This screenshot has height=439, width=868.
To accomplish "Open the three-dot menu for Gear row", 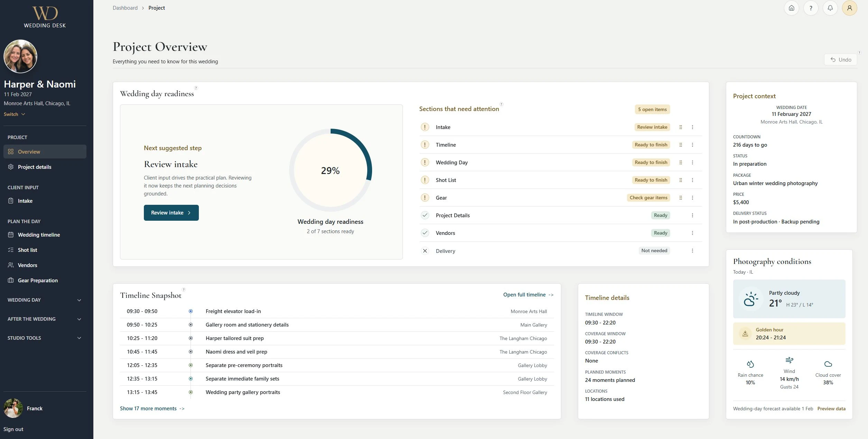I will tap(692, 198).
